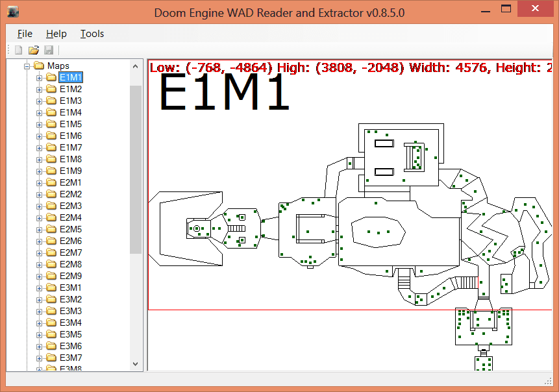Click the E2M8 folder icon
This screenshot has height=392, width=559.
tap(51, 264)
